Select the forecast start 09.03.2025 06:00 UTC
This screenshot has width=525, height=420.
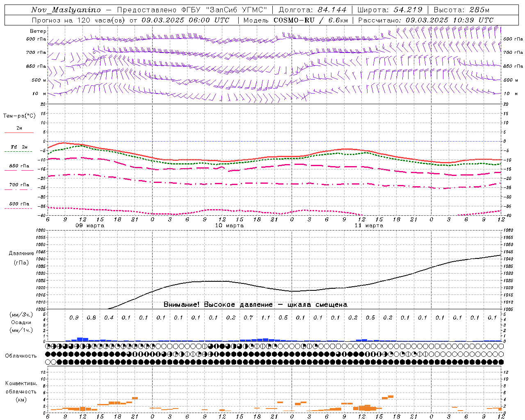click(185, 20)
